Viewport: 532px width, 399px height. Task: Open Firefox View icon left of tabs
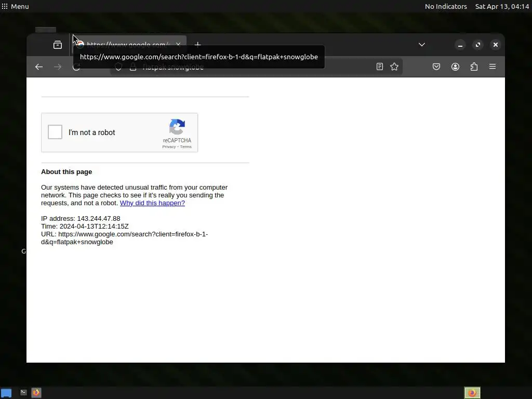[58, 45]
